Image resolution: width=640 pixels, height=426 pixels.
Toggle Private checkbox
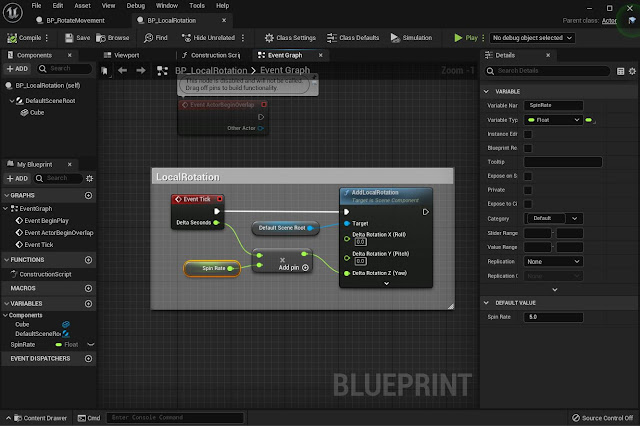(528, 190)
